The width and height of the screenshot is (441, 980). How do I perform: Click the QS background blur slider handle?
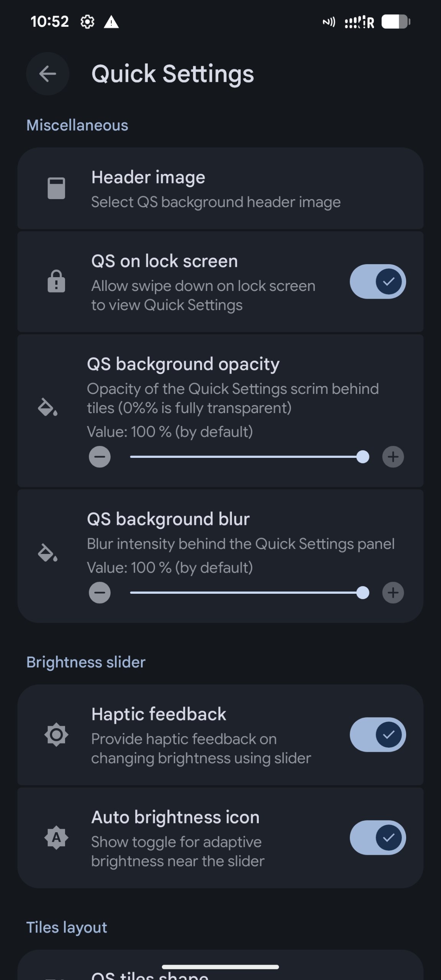pos(363,593)
